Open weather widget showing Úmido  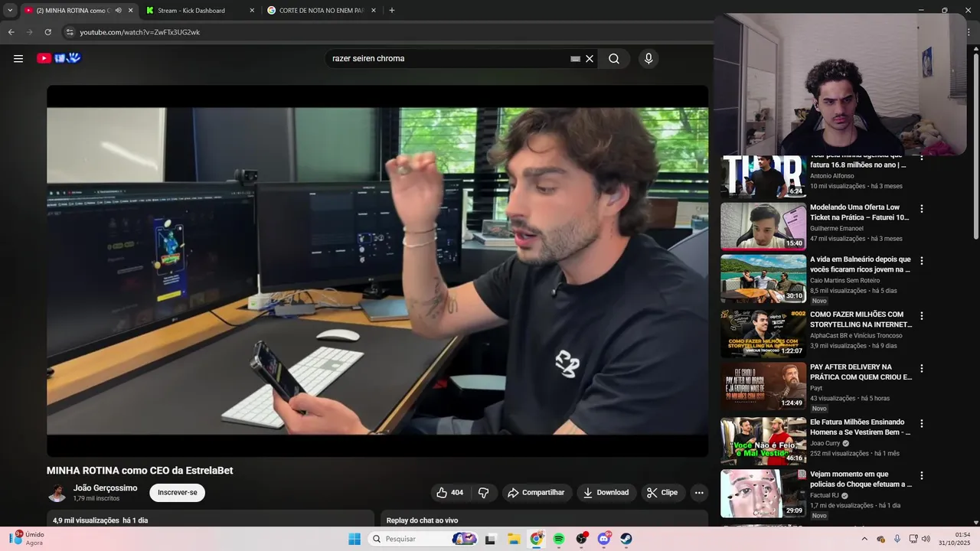point(27,539)
